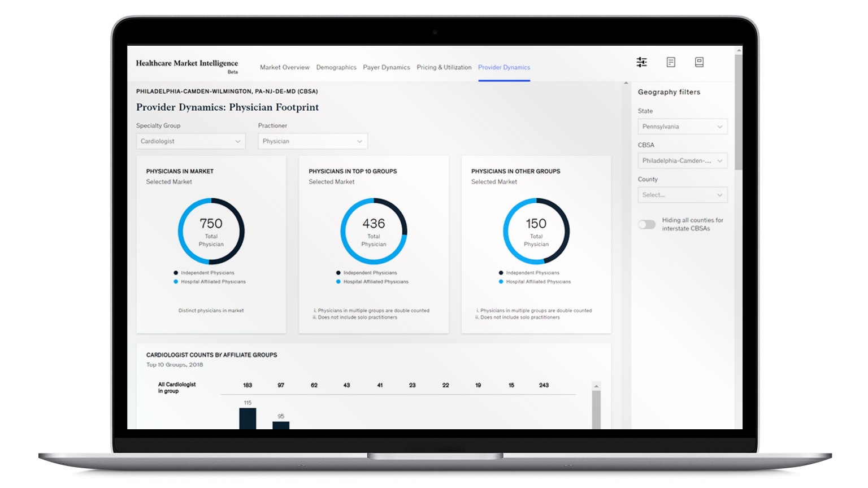Image resolution: width=868 pixels, height=488 pixels.
Task: Click the scrollbar up arrow beside the bar chart
Action: (596, 386)
